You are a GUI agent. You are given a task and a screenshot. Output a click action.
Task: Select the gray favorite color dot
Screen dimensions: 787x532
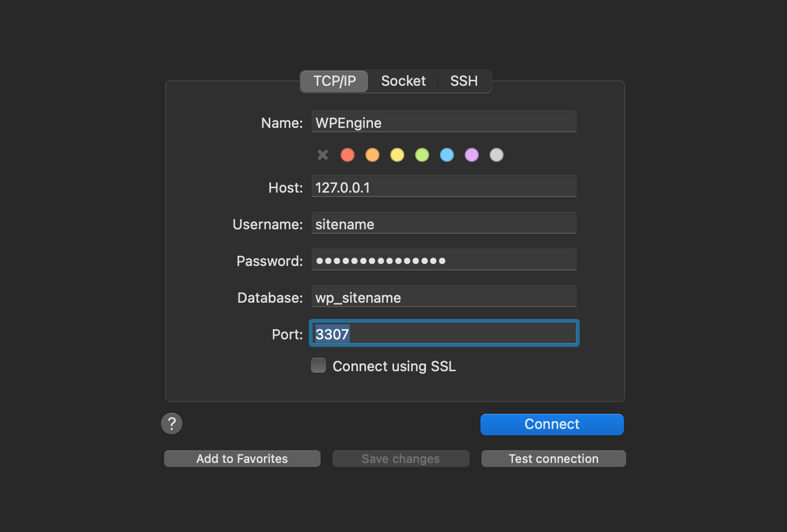tap(496, 155)
